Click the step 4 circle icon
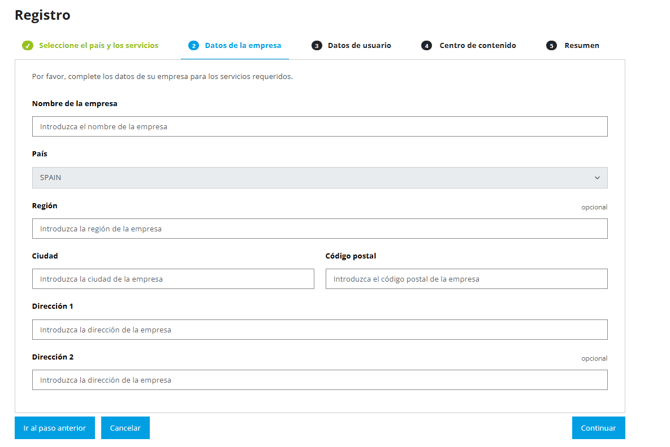This screenshot has height=447, width=670. coord(426,45)
